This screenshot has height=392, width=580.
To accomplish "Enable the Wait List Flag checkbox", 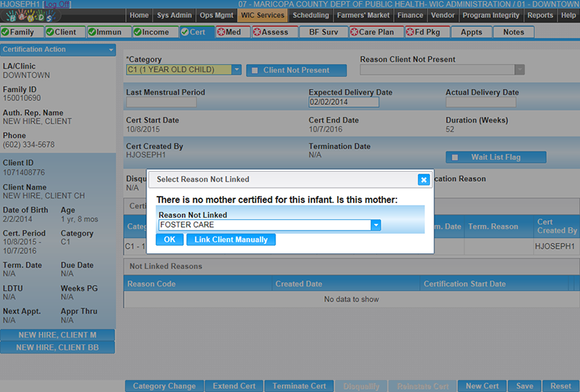I will pyautogui.click(x=454, y=158).
